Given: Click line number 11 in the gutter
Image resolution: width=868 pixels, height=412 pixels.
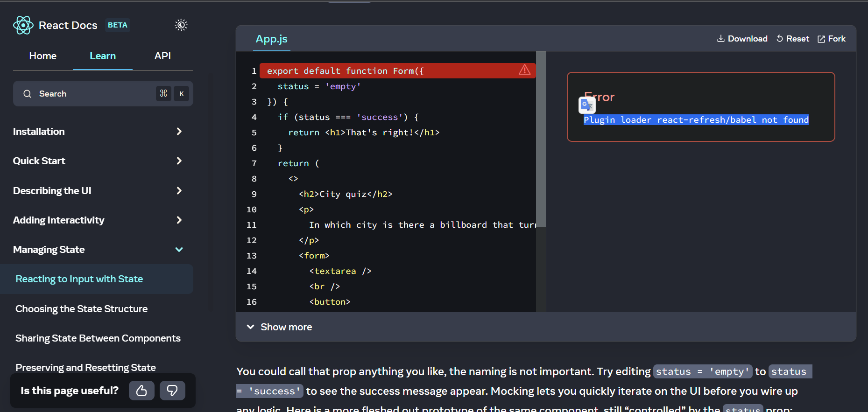Looking at the screenshot, I should [251, 225].
